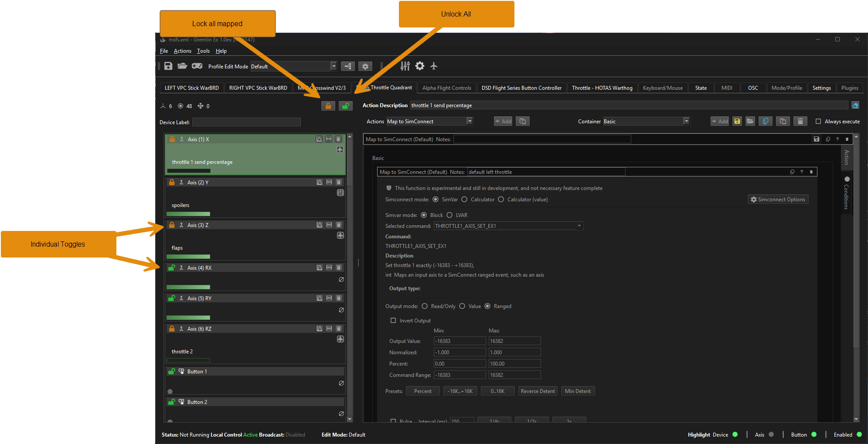
Task: Click save icon in top Map to SimConnect header
Action: click(817, 139)
